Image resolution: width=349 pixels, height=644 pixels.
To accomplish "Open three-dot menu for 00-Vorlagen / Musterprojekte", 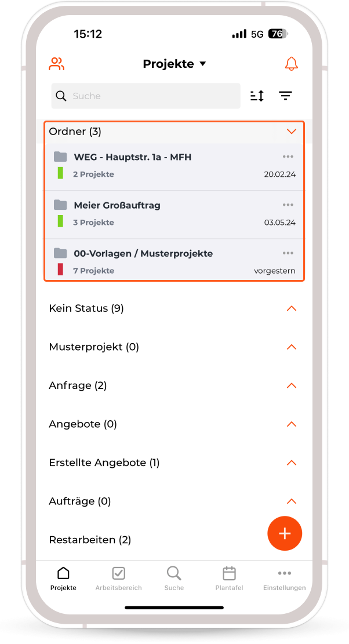I will pos(288,253).
